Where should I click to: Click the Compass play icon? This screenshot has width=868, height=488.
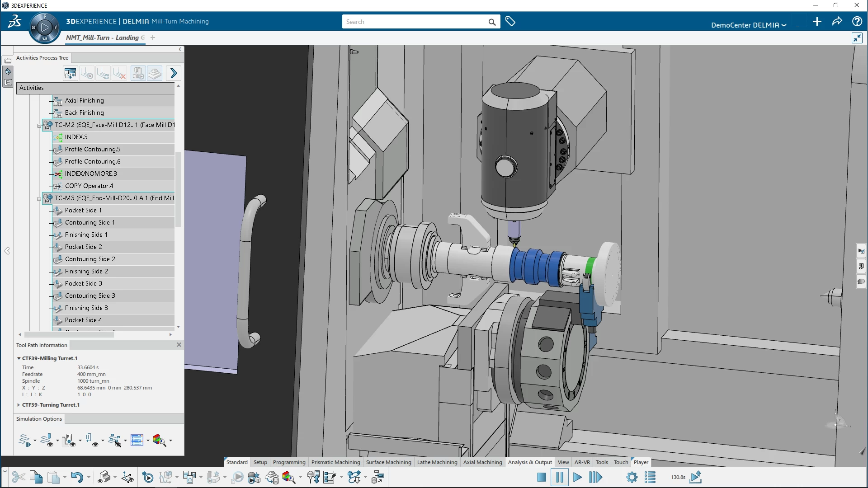(44, 28)
